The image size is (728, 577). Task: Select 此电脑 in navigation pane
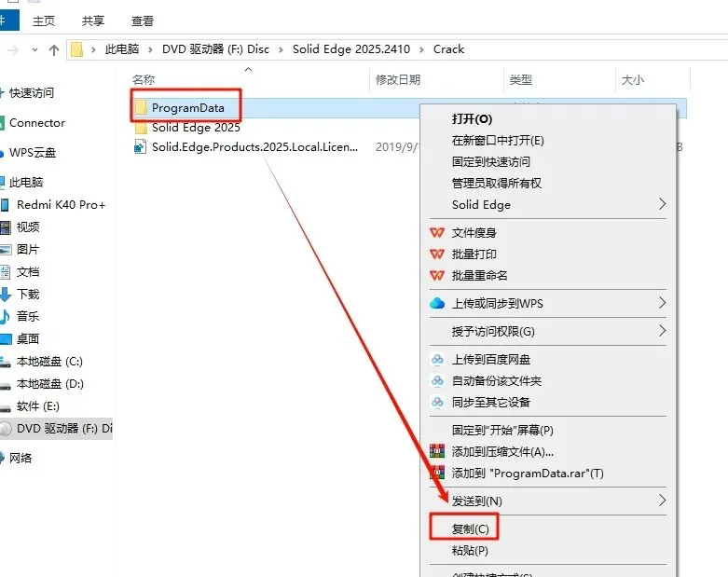coord(26,183)
